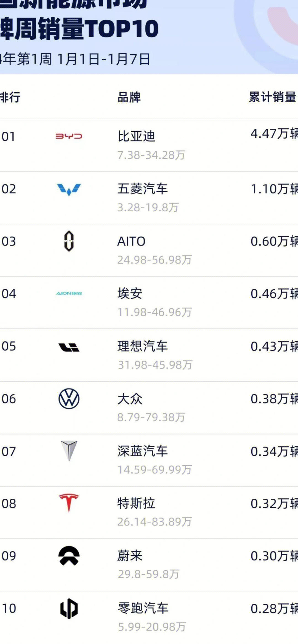Tap the 特斯拉 brand name
Screen dimensions: 298x644
pos(136,503)
